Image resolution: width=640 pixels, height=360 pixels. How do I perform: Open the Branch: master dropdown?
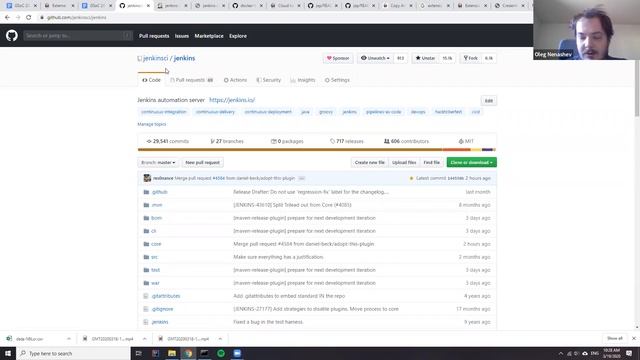(158, 162)
